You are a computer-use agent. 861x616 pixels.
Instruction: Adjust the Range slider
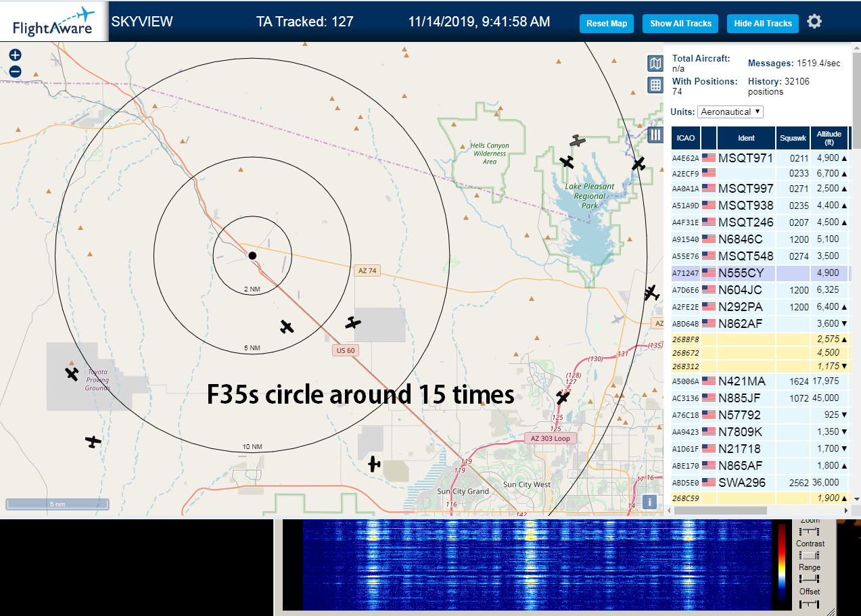point(810,579)
